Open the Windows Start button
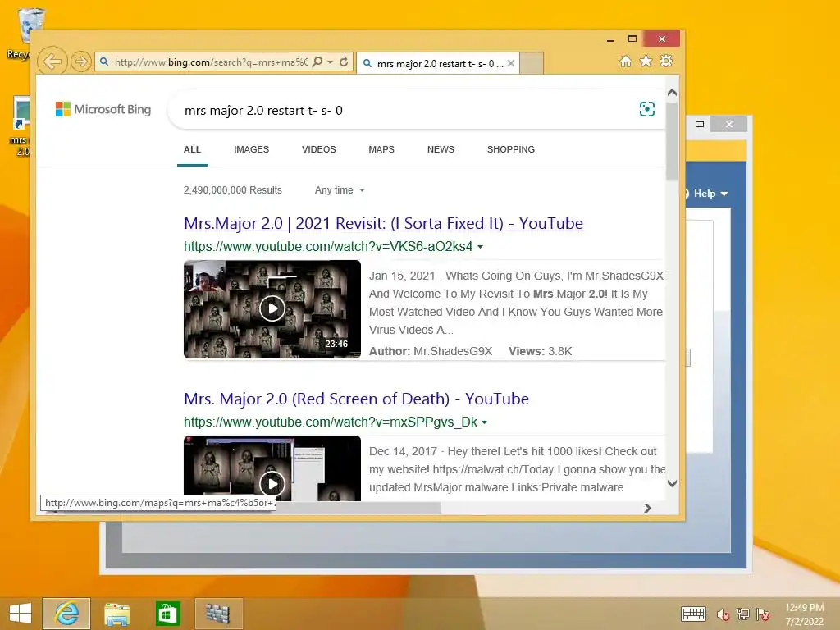Screen dimensions: 840x630 tap(21, 614)
